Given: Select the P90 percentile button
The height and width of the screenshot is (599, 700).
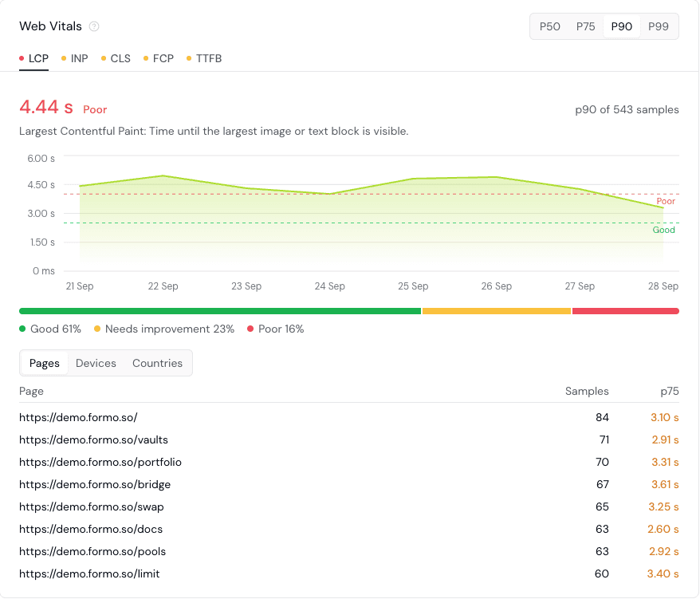Looking at the screenshot, I should click(x=621, y=26).
